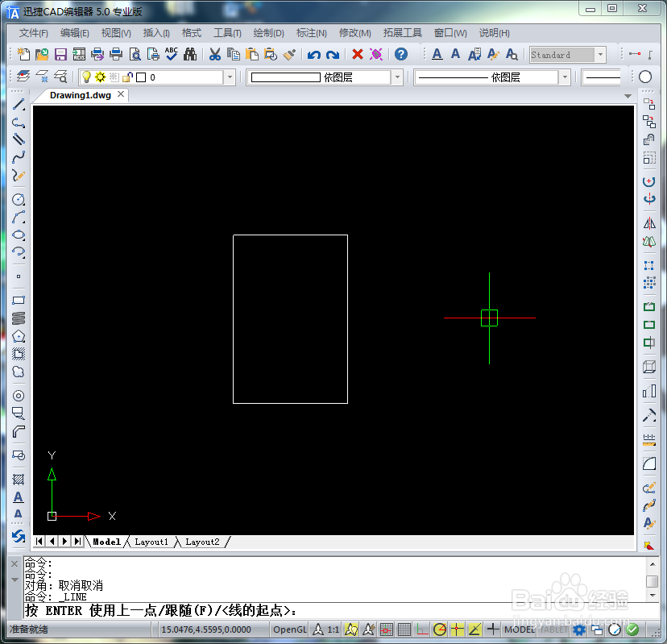Click in the command input line
Image resolution: width=667 pixels, height=644 pixels.
coord(336,610)
